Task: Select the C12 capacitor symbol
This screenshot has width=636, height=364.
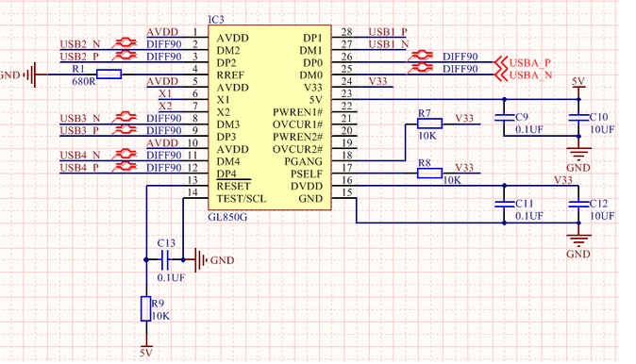Action: point(578,205)
